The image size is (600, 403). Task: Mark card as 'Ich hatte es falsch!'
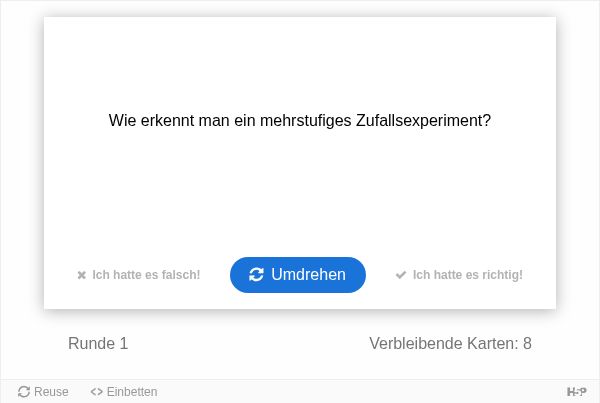point(139,275)
